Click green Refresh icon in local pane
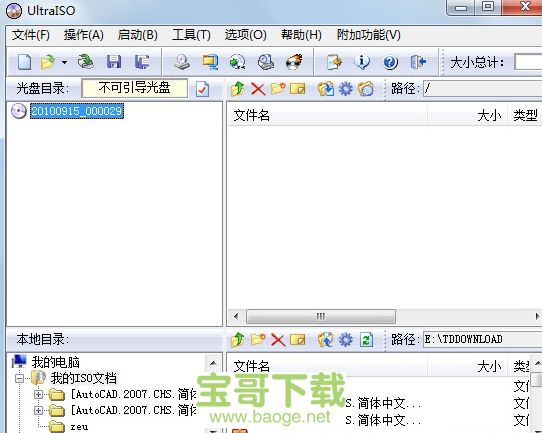The image size is (542, 433). (366, 340)
